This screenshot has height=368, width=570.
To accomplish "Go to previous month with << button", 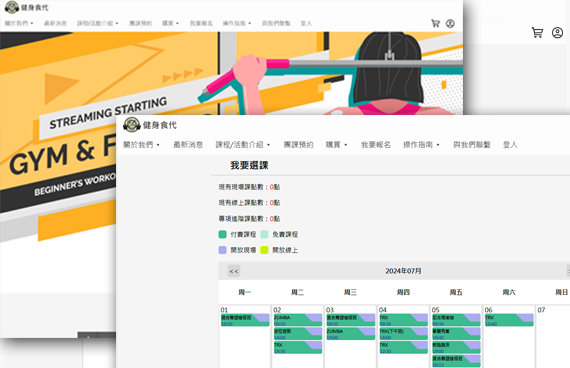I will (x=234, y=271).
